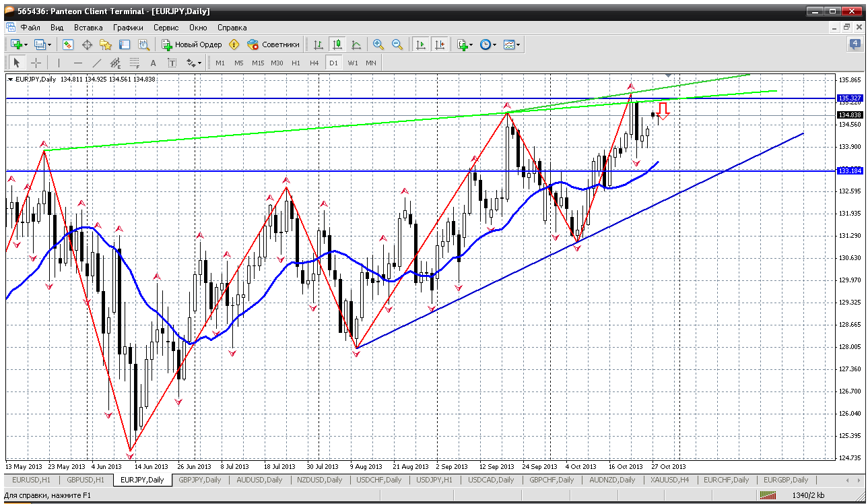This screenshot has width=868, height=504.
Task: Switch to the GBPJPY,Daily chart tab
Action: [x=199, y=480]
